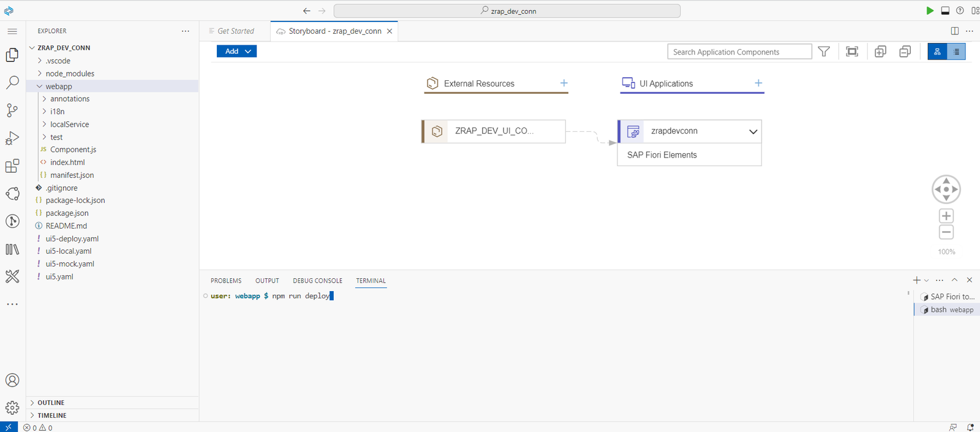The width and height of the screenshot is (980, 432).
Task: Go back with the left arrow
Action: coord(307,11)
